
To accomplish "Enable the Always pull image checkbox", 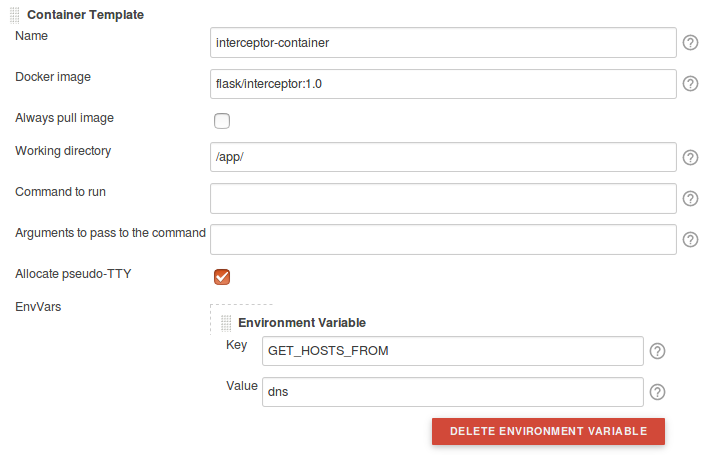I will pos(222,121).
